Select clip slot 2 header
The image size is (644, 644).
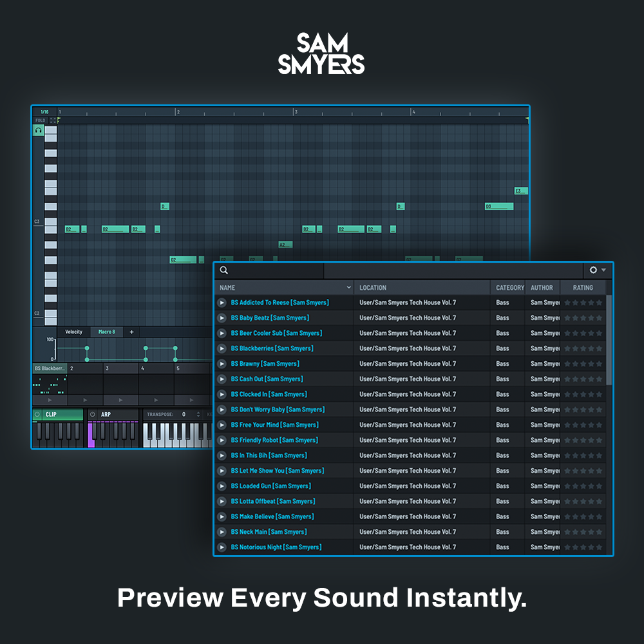[85, 368]
